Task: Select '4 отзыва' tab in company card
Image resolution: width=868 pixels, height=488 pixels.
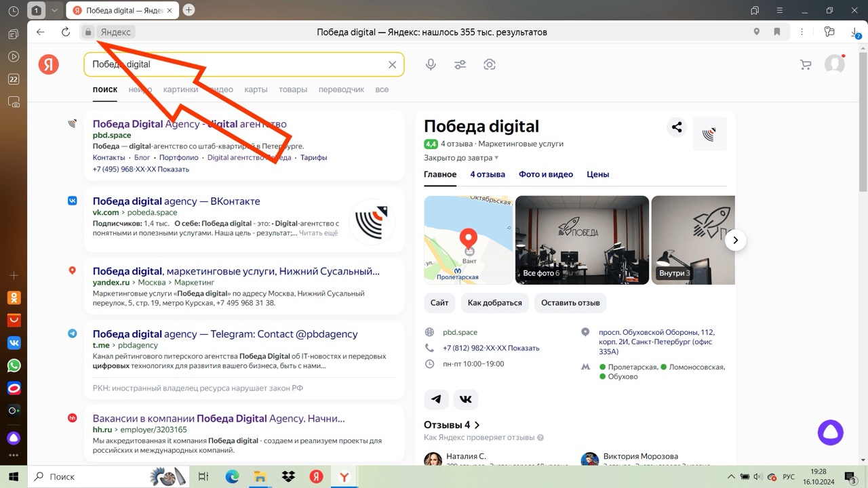Action: point(488,174)
